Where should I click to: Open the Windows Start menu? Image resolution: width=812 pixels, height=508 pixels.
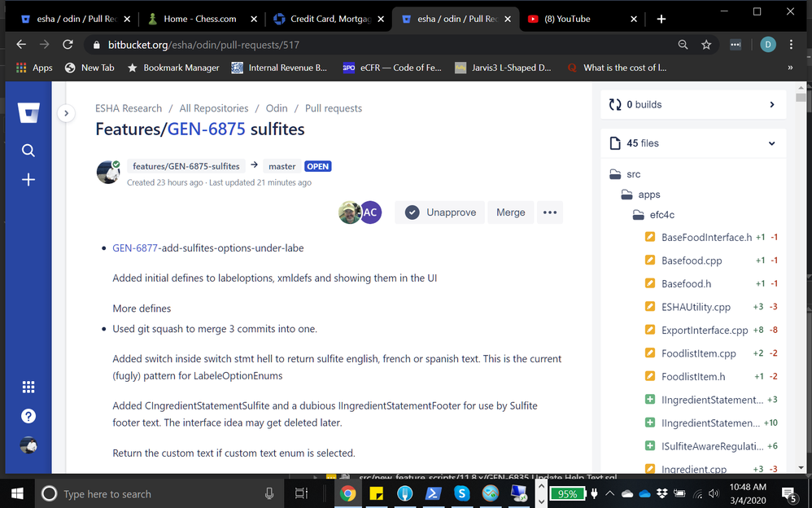pos(16,493)
